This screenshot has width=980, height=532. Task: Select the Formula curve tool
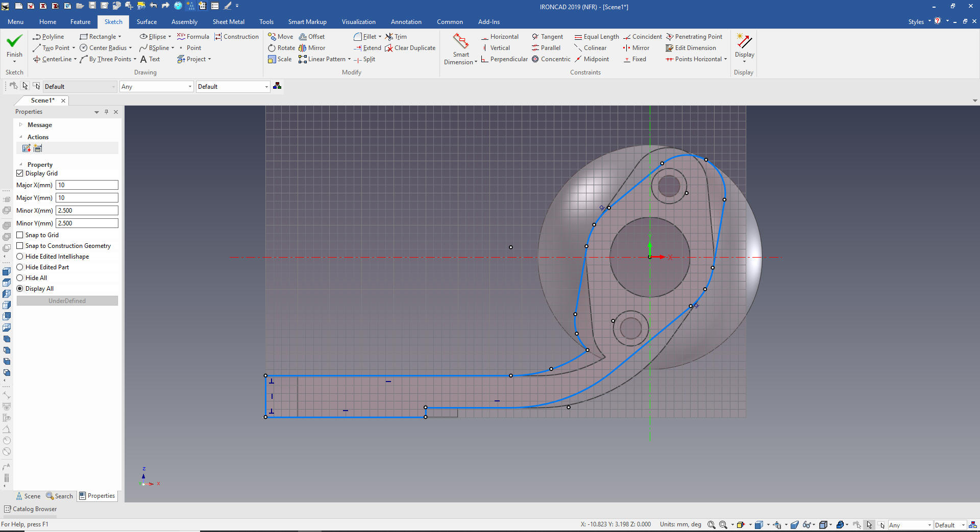pos(193,37)
